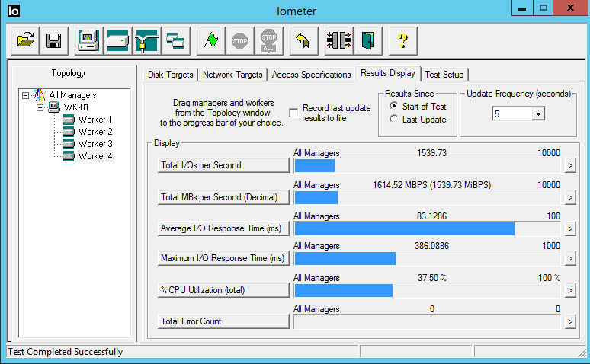Image resolution: width=590 pixels, height=364 pixels.
Task: Click the 386.0886 maximum response value
Action: tap(431, 246)
